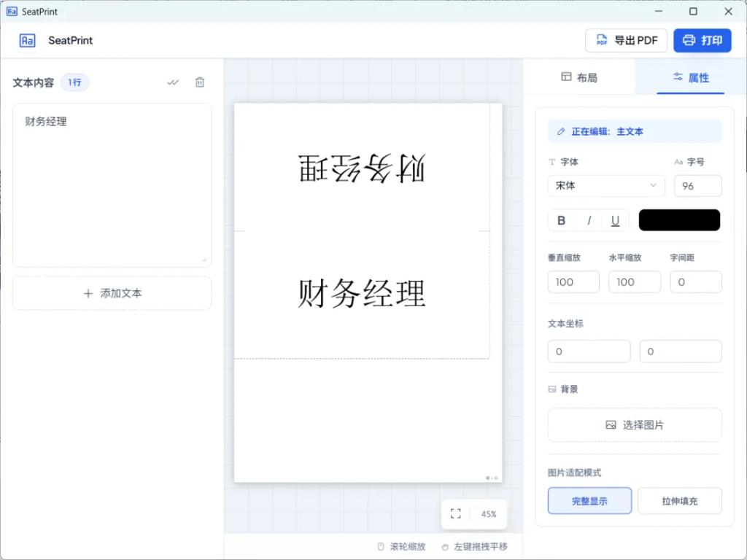Viewport: 747px width, 560px height.
Task: Click the upright 财务经理 text on canvas
Action: click(362, 293)
